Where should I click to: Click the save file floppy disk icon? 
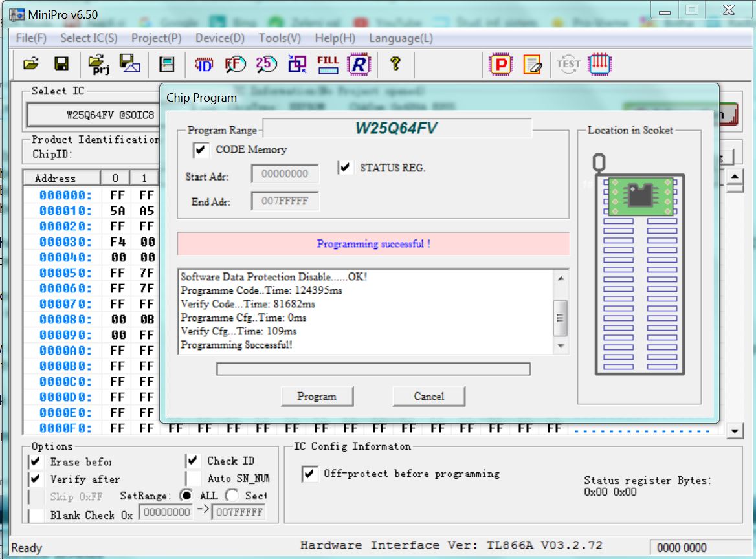[x=61, y=63]
